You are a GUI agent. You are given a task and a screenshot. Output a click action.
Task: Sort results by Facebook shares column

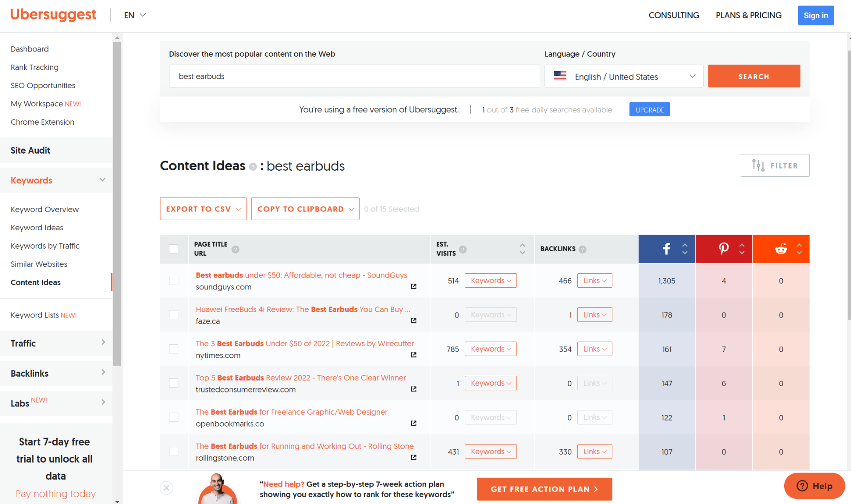click(x=685, y=249)
